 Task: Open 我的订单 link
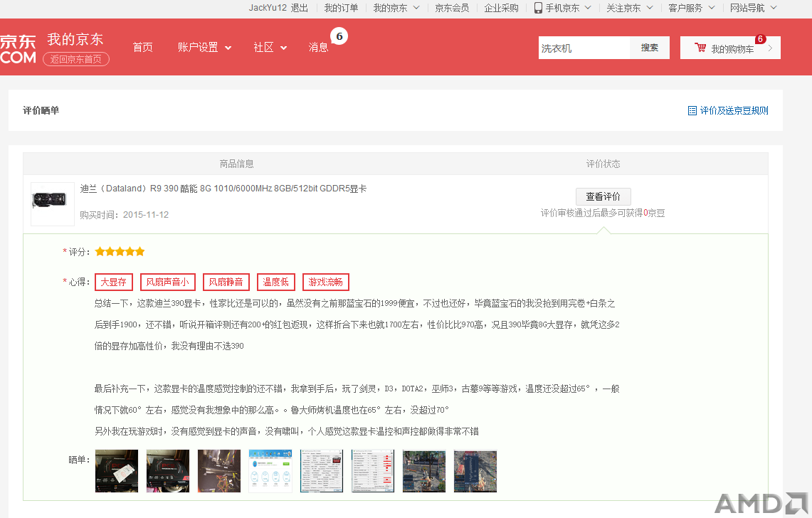(341, 8)
